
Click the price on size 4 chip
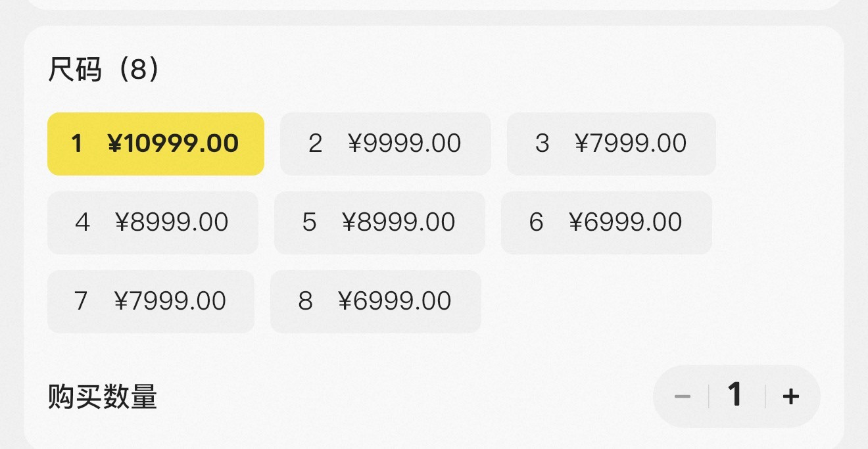point(172,222)
